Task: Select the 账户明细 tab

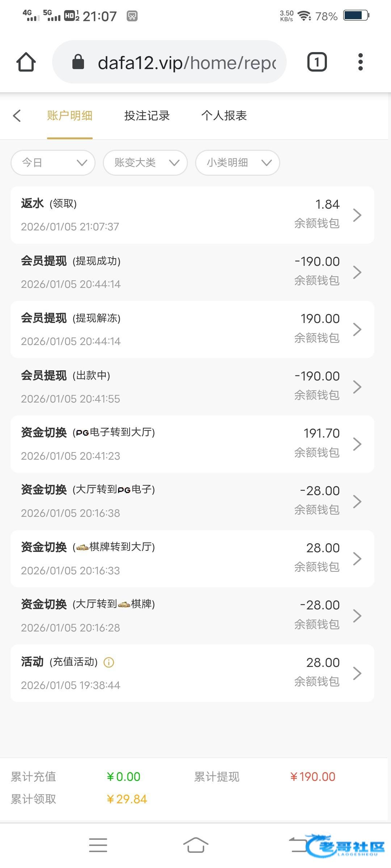Action: coord(70,116)
